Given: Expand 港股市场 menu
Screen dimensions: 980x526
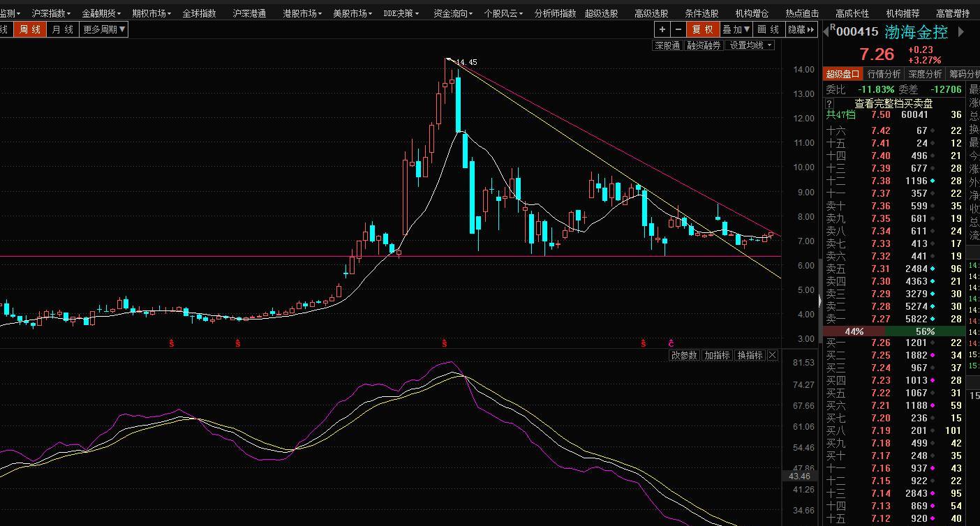Looking at the screenshot, I should tap(302, 13).
